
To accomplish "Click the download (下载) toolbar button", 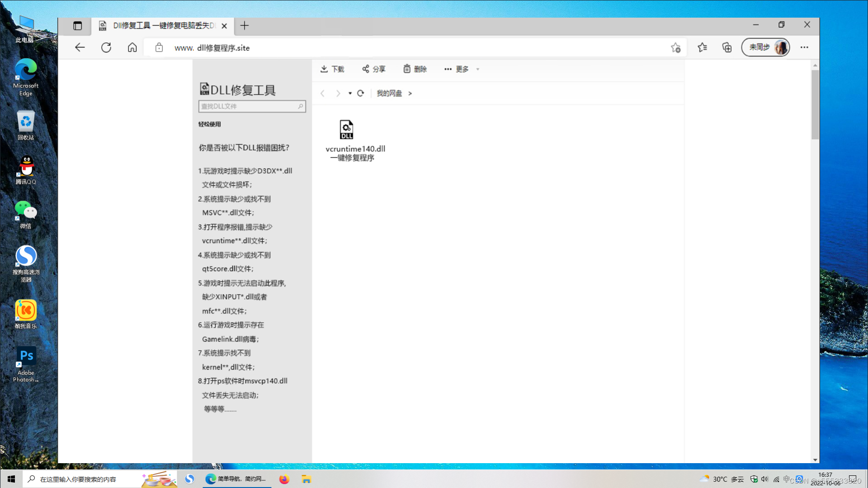I will 332,69.
